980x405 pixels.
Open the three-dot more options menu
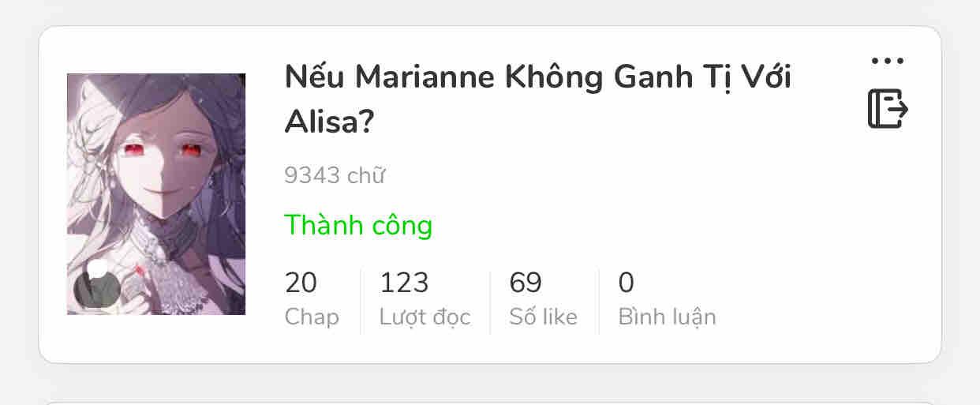pyautogui.click(x=888, y=61)
